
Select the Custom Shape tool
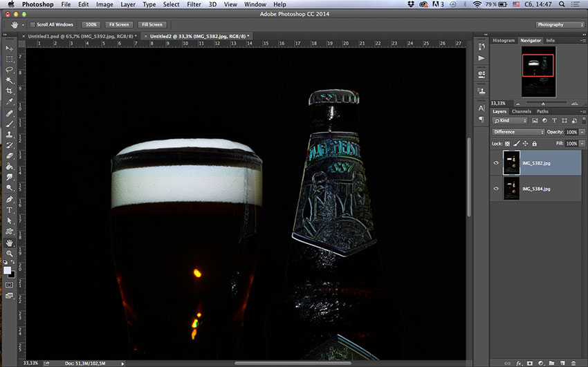tap(10, 231)
